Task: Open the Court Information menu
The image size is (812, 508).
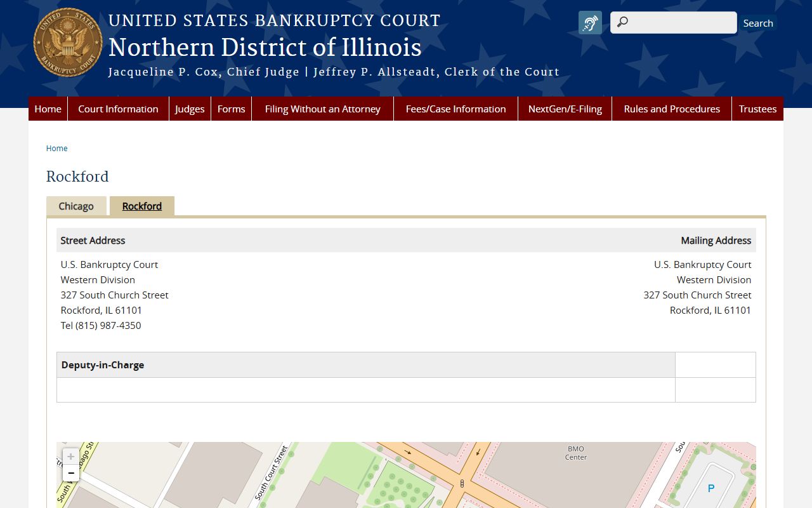Action: [118, 109]
